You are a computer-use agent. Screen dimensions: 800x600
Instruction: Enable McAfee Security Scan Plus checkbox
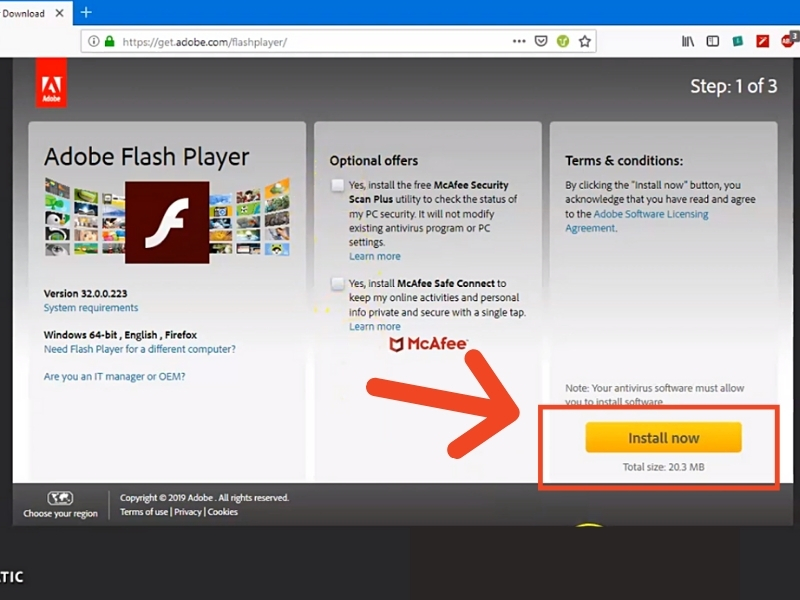(x=337, y=185)
